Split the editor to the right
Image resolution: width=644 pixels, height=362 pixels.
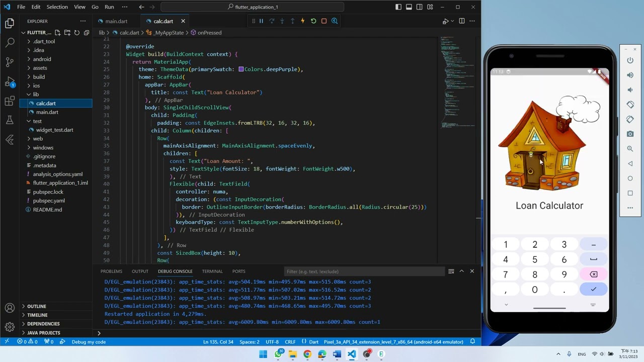click(461, 21)
